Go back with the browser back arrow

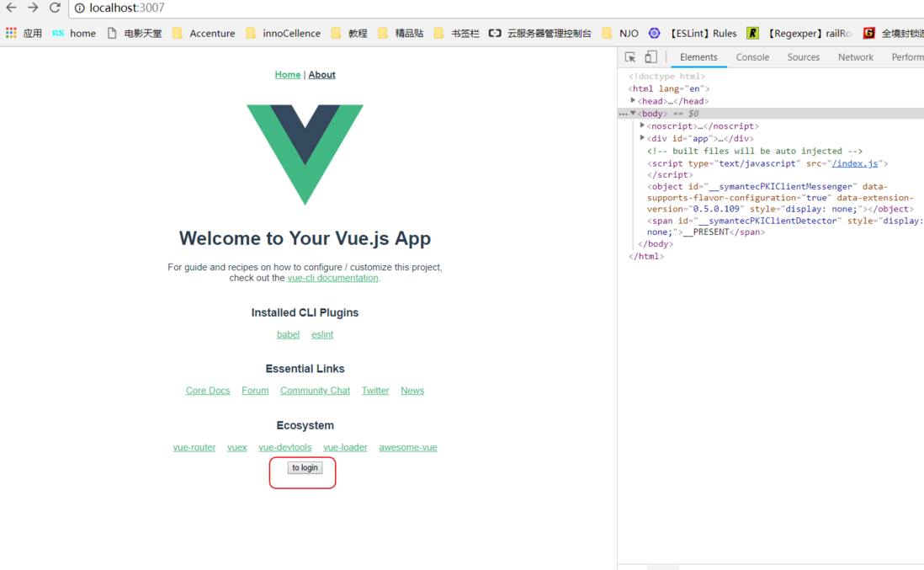click(x=11, y=8)
